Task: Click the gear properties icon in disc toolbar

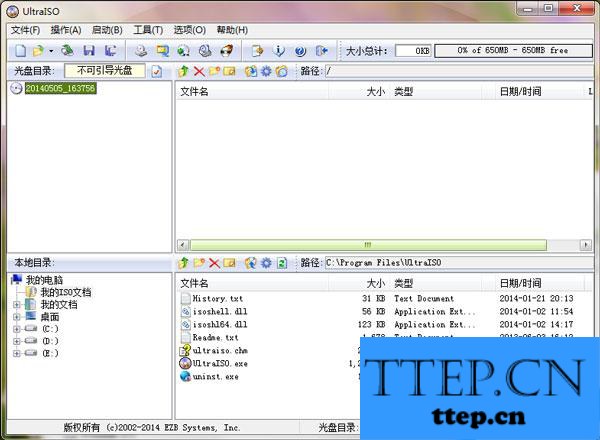Action: (266, 71)
